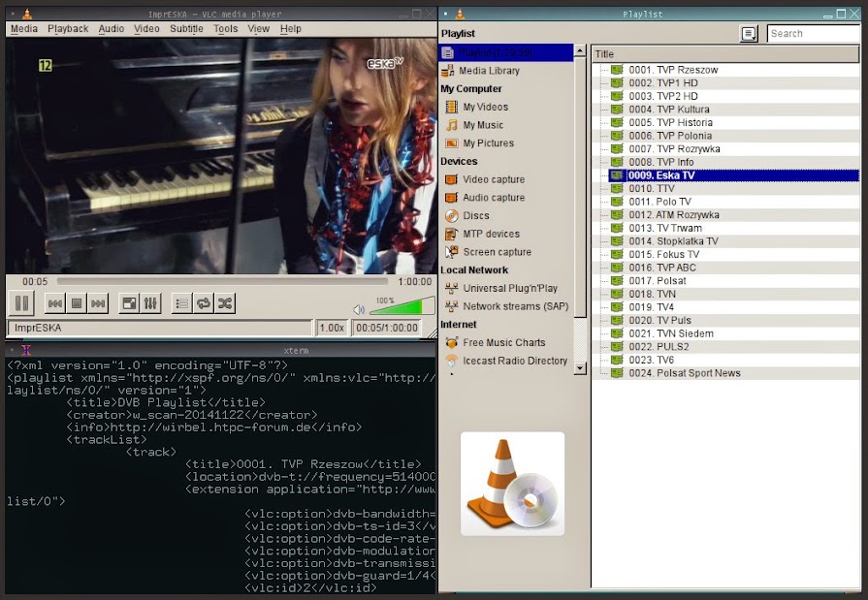Image resolution: width=868 pixels, height=600 pixels.
Task: Open Icecast Radio Directory
Action: click(x=506, y=361)
